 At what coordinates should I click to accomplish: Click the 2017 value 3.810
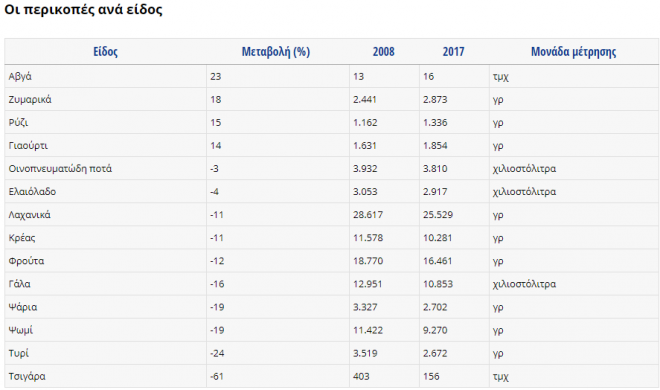tap(435, 169)
